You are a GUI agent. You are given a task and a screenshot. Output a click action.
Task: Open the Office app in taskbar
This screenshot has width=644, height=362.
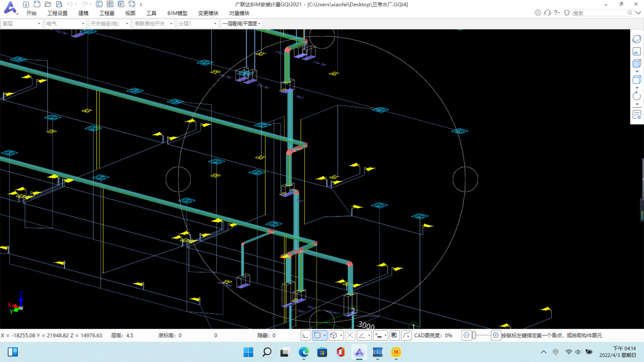[x=340, y=352]
